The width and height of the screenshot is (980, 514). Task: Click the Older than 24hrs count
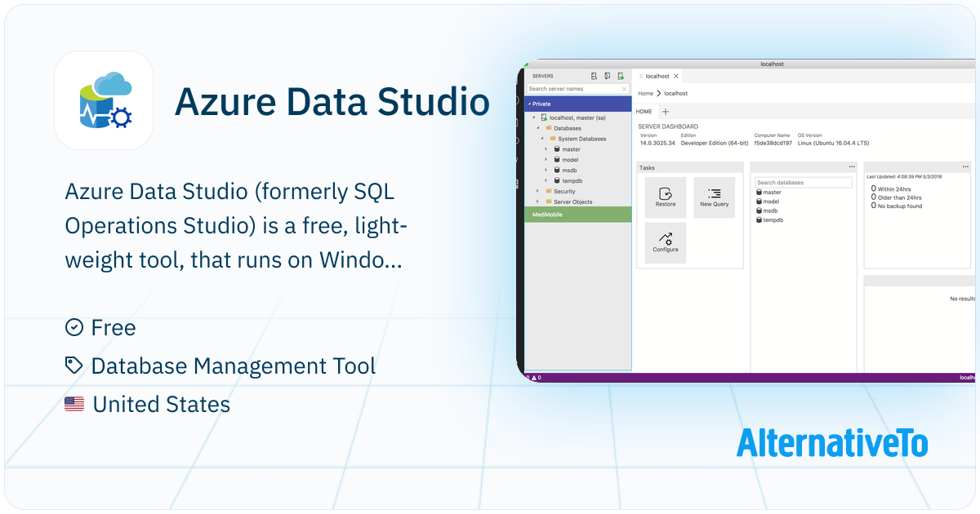point(897,197)
